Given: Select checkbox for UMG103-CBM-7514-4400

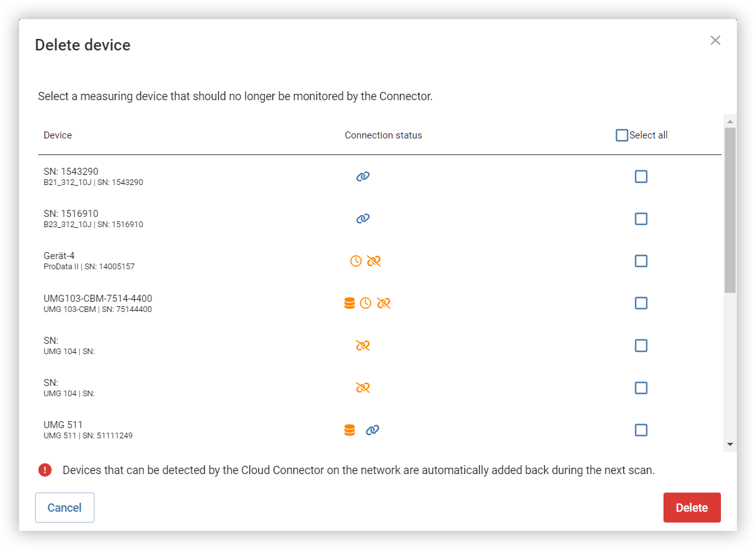Looking at the screenshot, I should click(x=641, y=302).
